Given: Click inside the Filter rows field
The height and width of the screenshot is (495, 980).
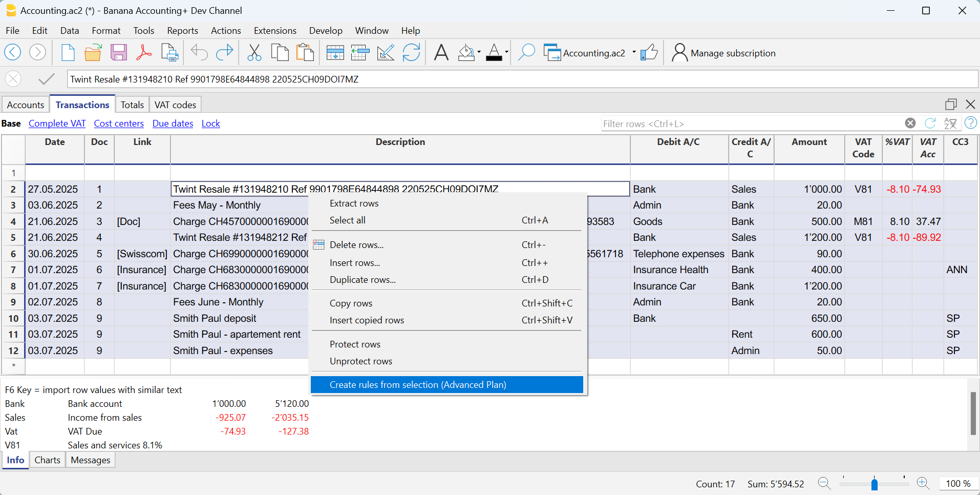Looking at the screenshot, I should (x=717, y=123).
